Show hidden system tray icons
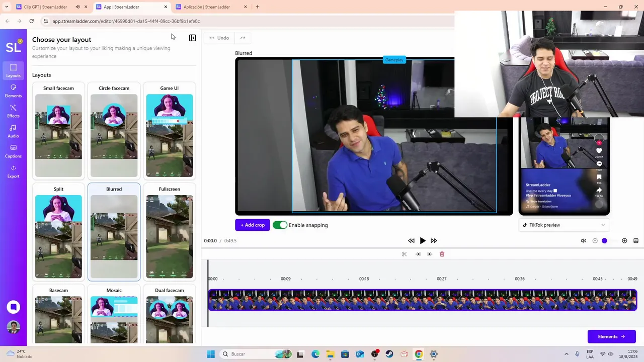The image size is (644, 362). click(567, 354)
